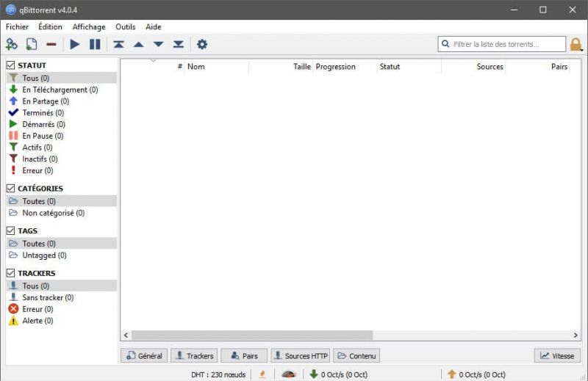The height and width of the screenshot is (381, 588).
Task: Open the Outils menu
Action: (x=125, y=26)
